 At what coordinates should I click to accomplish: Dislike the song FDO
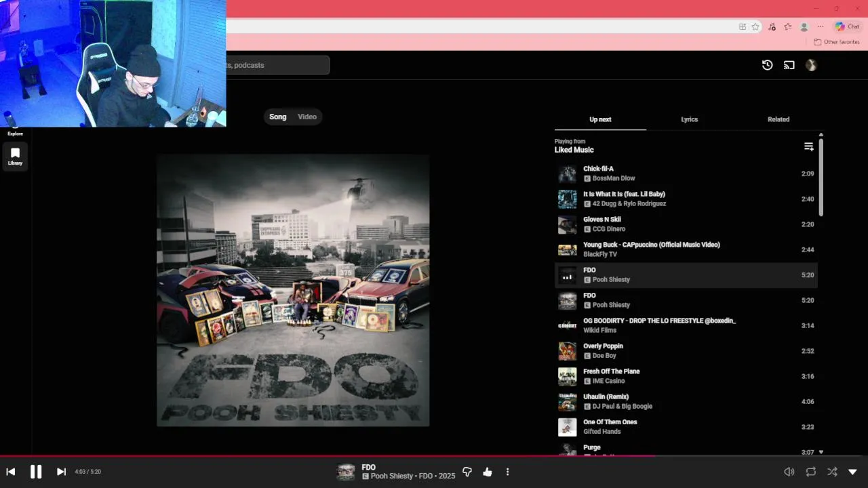467,472
